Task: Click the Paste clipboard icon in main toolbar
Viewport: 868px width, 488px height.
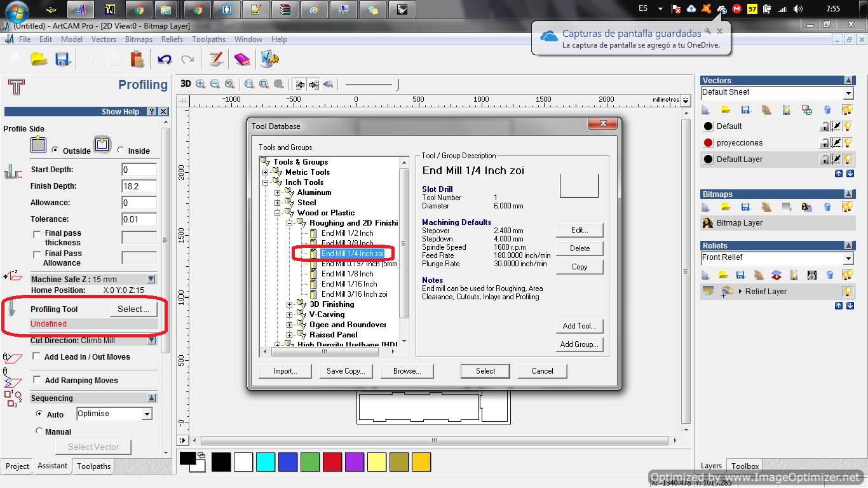Action: coord(137,59)
